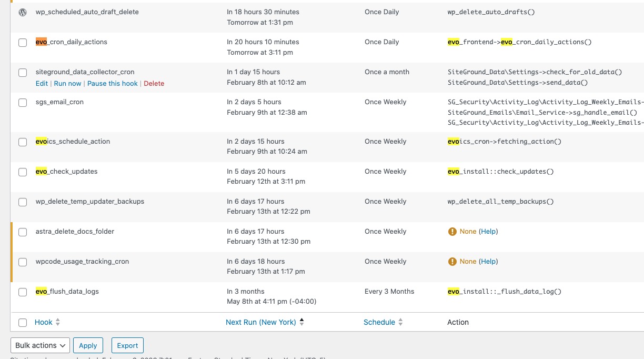The image size is (644, 359).
Task: Click the sort arrows next to Hook
Action: (x=58, y=322)
